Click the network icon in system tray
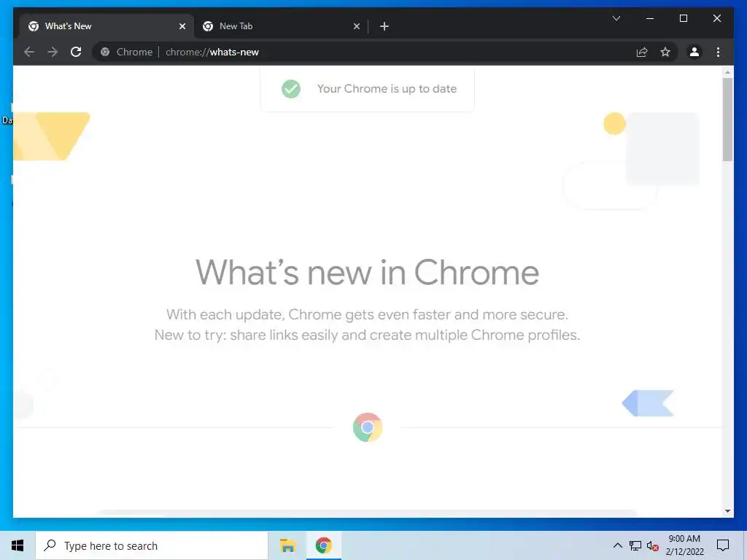The height and width of the screenshot is (560, 747). coord(635,545)
